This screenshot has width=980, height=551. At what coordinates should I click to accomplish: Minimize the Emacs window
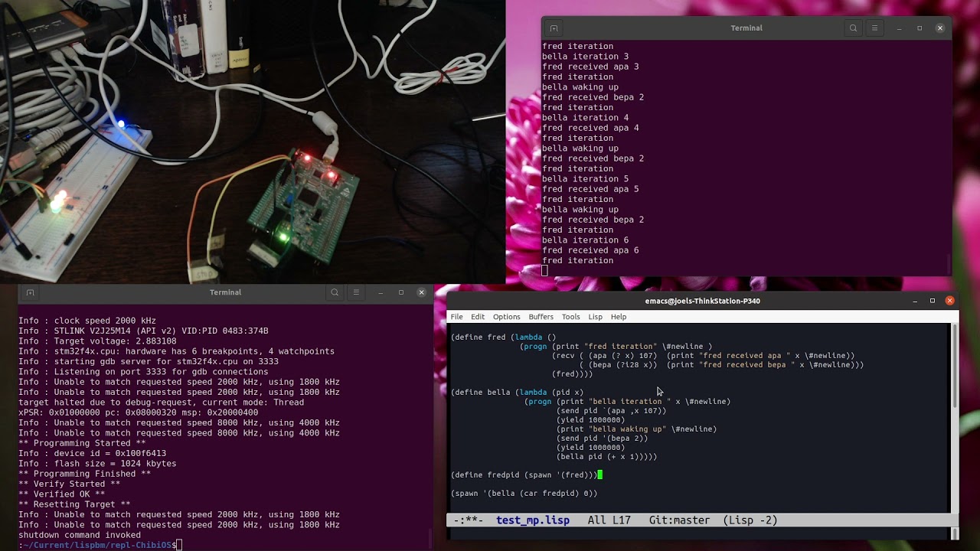(x=915, y=301)
